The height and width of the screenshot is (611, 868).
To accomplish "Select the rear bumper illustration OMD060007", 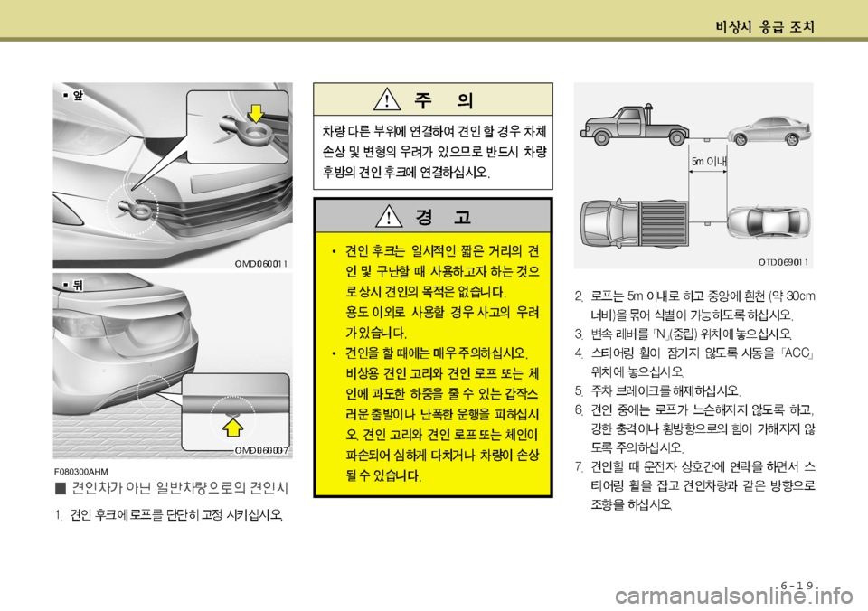I will click(x=173, y=366).
